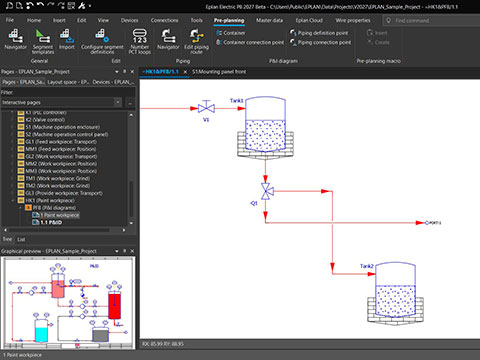The height and width of the screenshot is (360, 480).
Task: Pin the Pages navigator panel
Action: (x=124, y=72)
